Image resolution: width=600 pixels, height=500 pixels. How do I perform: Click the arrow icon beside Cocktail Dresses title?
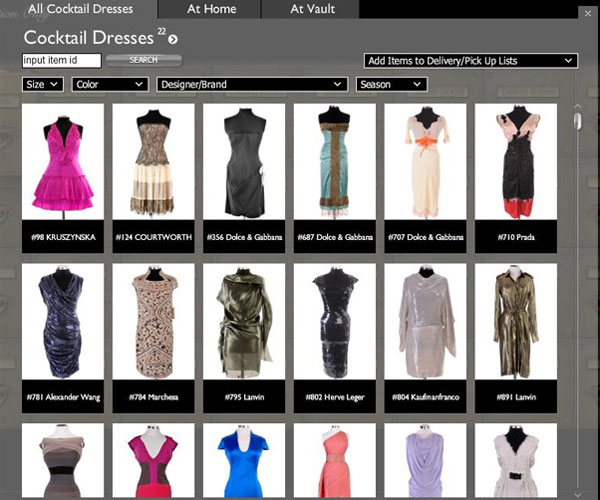click(x=173, y=40)
